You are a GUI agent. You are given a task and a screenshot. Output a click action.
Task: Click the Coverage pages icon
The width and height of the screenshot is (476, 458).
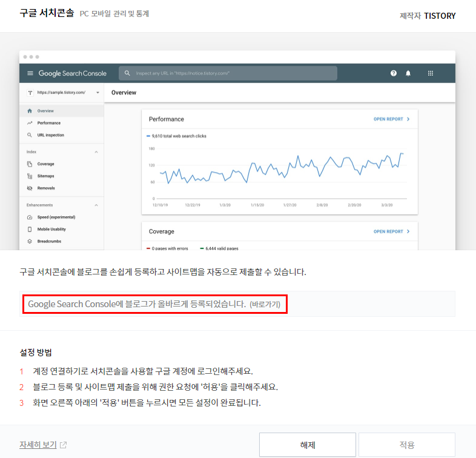click(30, 164)
